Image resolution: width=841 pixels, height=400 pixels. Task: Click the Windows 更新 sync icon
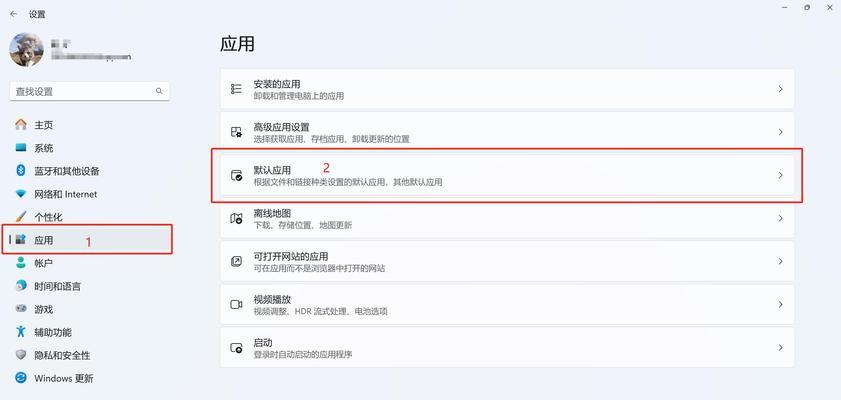click(21, 378)
